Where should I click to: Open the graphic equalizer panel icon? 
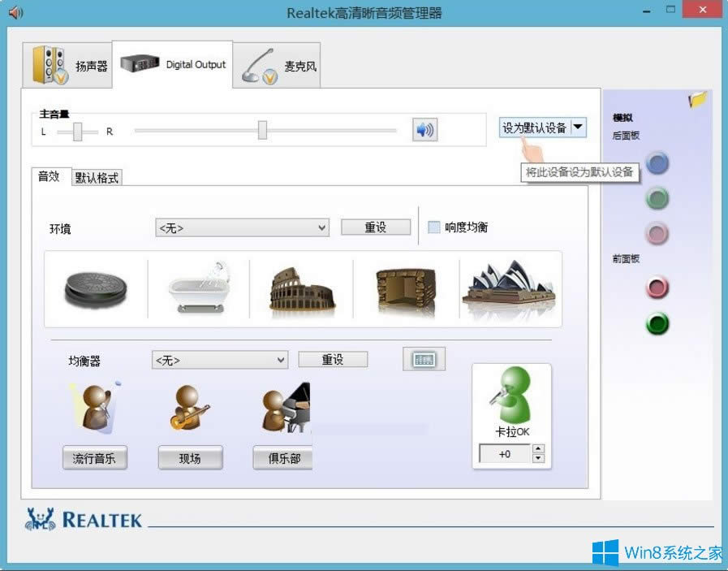(x=424, y=359)
